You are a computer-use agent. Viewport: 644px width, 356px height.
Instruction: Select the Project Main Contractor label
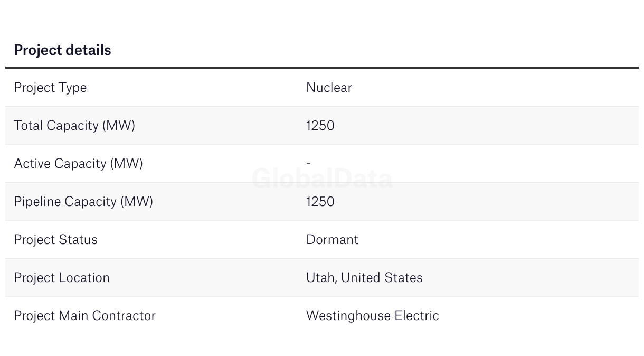tap(84, 316)
